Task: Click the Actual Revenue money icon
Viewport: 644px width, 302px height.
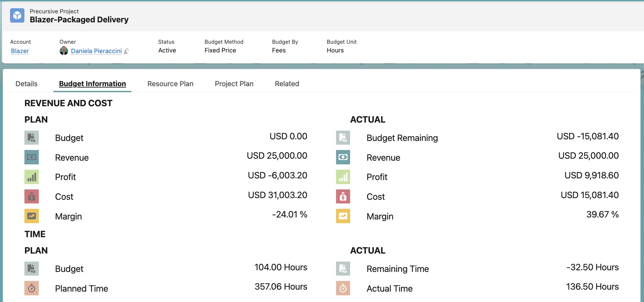Action: (x=343, y=157)
